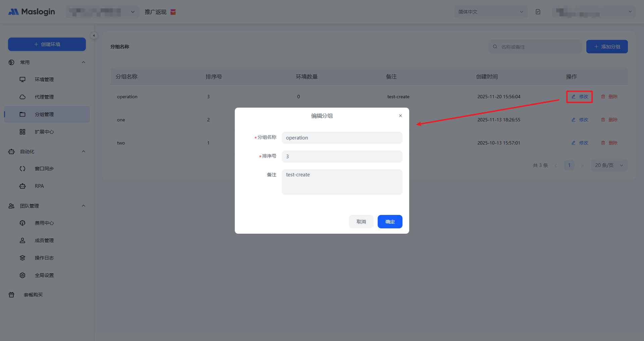This screenshot has width=644, height=341.
Task: Click the Maslogin logo icon
Action: point(13,12)
